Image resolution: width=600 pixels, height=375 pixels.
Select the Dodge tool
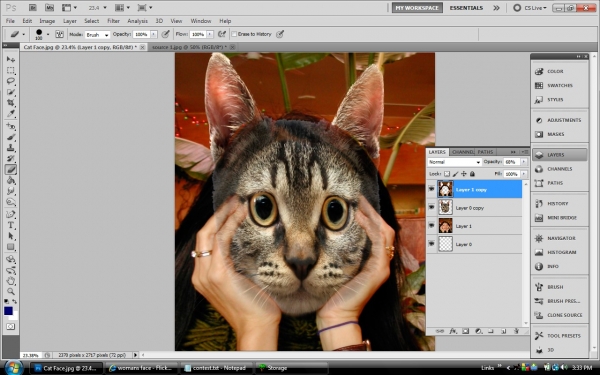point(10,202)
